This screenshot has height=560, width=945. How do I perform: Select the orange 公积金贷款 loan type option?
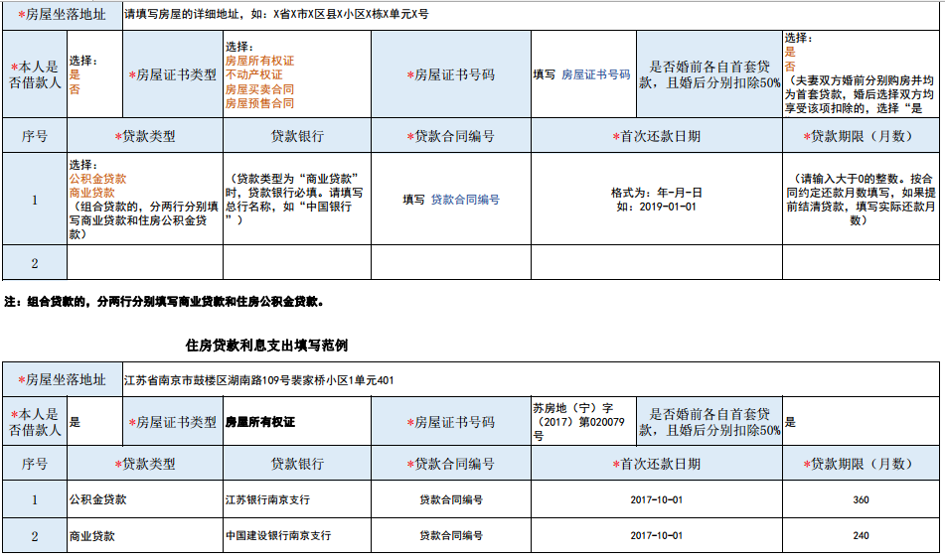(x=91, y=179)
